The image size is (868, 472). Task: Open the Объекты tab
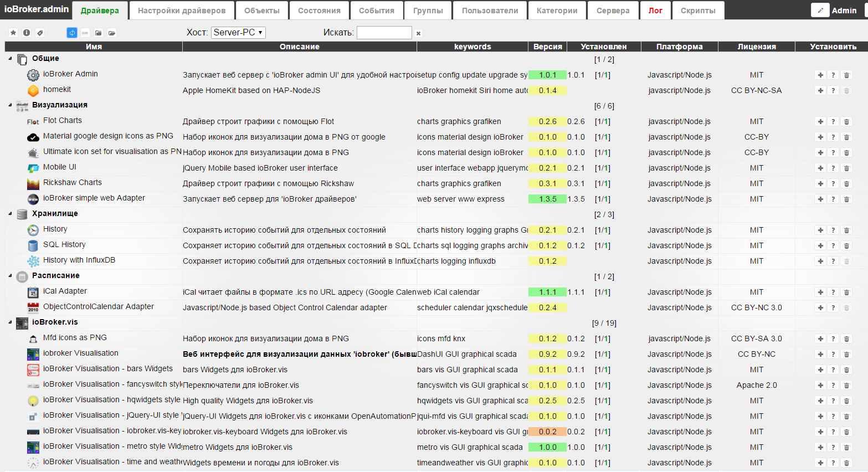tap(262, 11)
